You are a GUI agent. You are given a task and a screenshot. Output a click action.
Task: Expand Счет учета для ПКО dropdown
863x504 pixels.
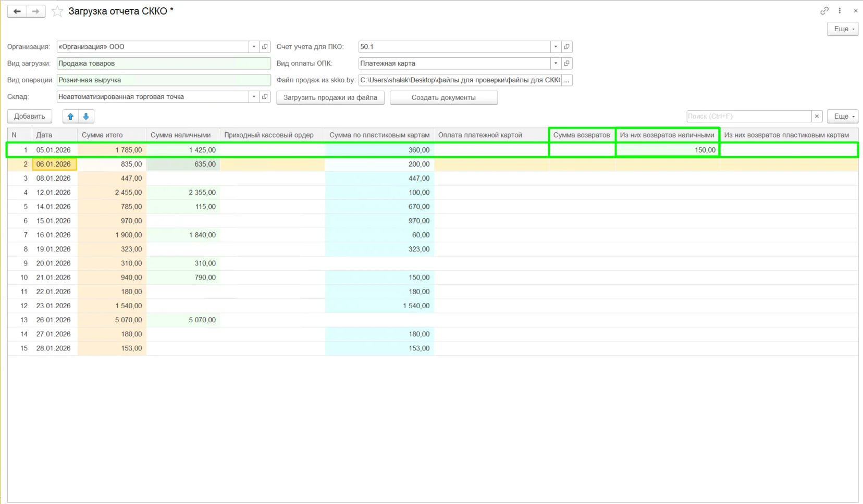coord(556,47)
